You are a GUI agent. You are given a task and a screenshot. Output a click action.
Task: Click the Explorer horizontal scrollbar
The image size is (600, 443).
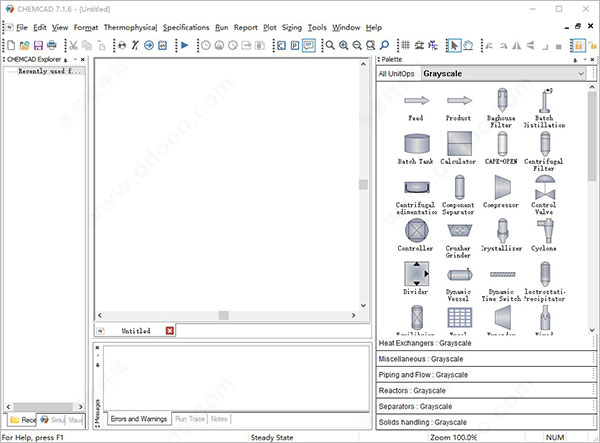click(44, 406)
